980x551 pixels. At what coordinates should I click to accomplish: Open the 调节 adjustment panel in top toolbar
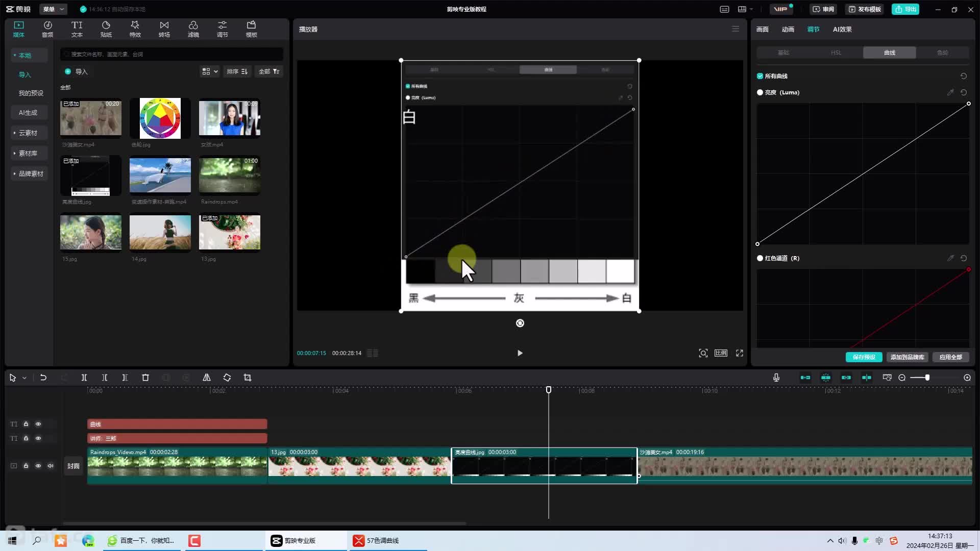point(222,29)
